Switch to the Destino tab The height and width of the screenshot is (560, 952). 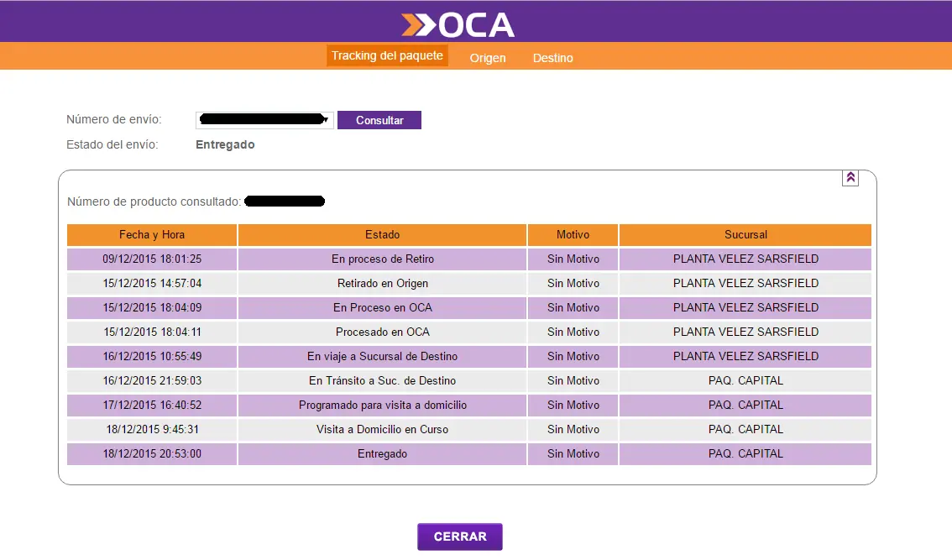(x=552, y=58)
